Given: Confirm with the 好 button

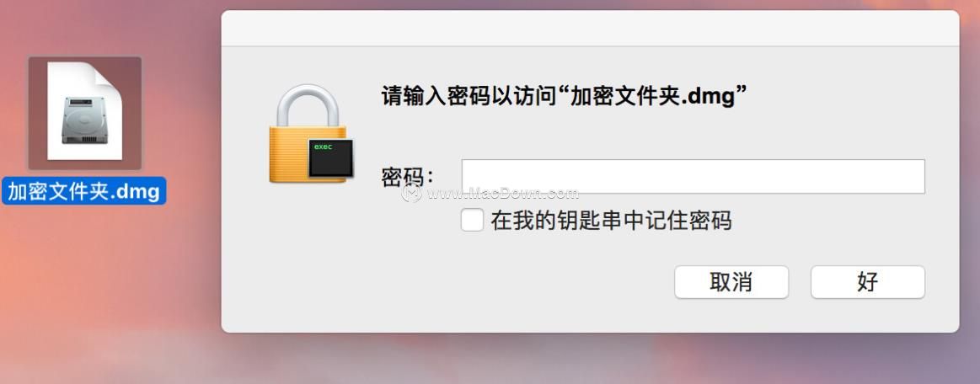Looking at the screenshot, I should pos(867,282).
